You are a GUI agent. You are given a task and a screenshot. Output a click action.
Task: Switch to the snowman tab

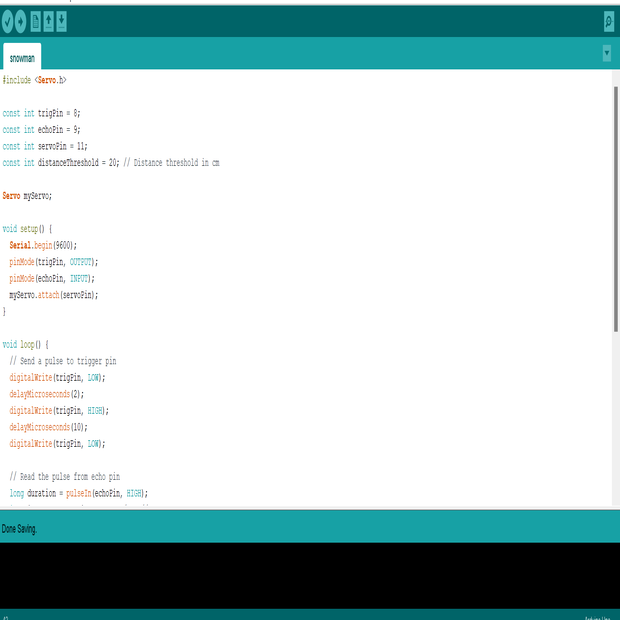(22, 58)
